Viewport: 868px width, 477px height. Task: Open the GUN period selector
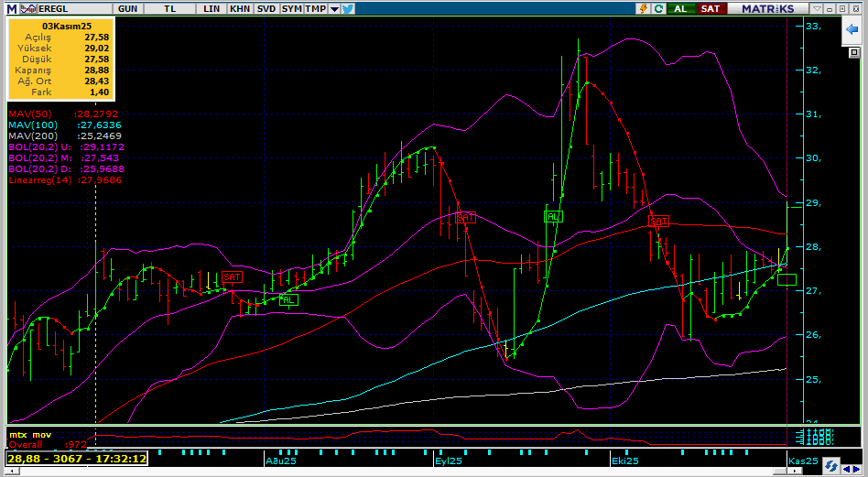point(128,8)
